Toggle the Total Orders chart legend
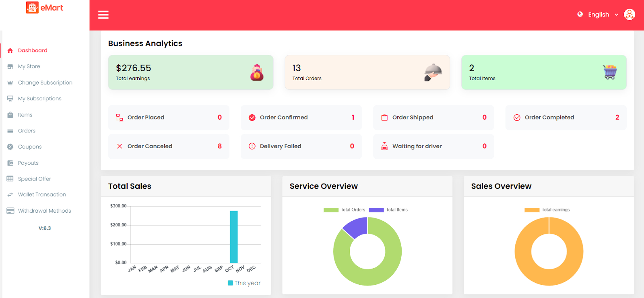The width and height of the screenshot is (644, 298). click(345, 210)
